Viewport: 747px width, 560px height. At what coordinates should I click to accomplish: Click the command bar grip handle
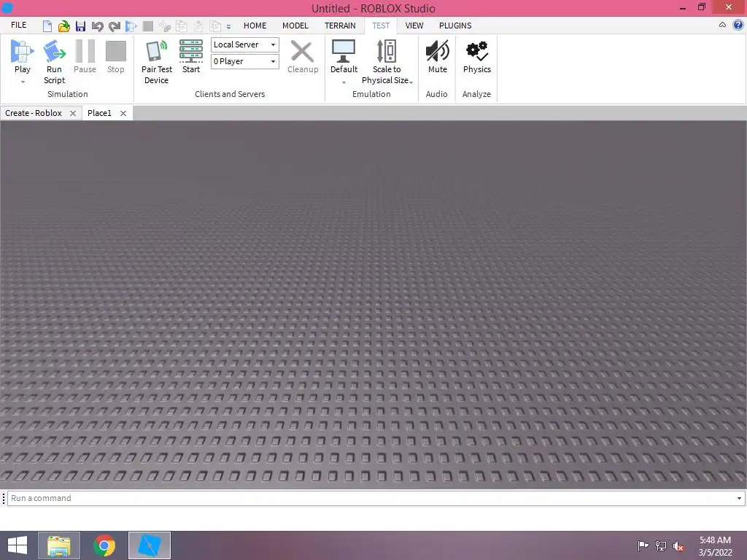pos(4,498)
